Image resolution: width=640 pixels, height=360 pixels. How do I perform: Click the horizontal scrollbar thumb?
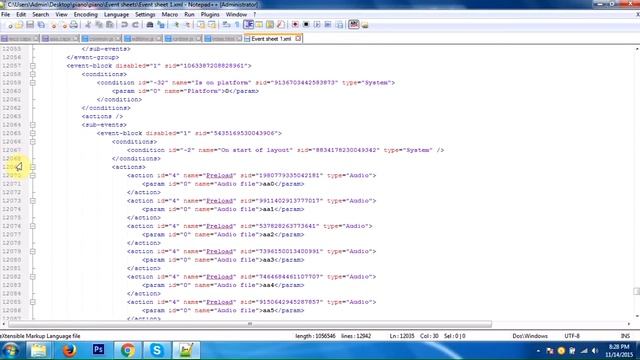[250, 324]
